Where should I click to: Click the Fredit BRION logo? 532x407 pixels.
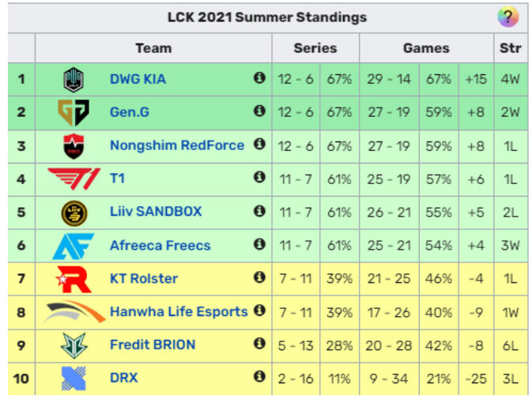point(74,345)
